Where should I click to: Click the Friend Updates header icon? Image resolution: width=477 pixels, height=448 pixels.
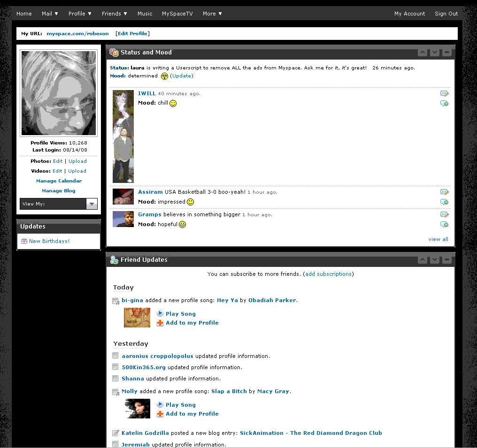114,259
